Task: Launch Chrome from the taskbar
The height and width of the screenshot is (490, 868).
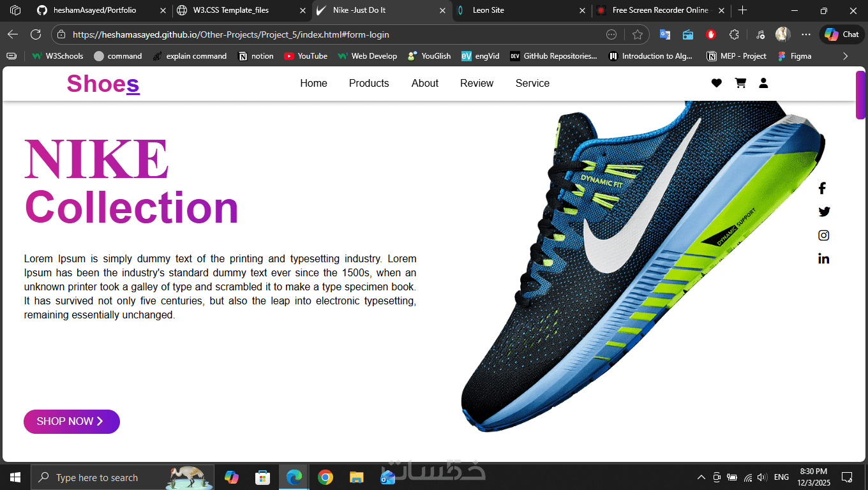Action: (x=325, y=477)
